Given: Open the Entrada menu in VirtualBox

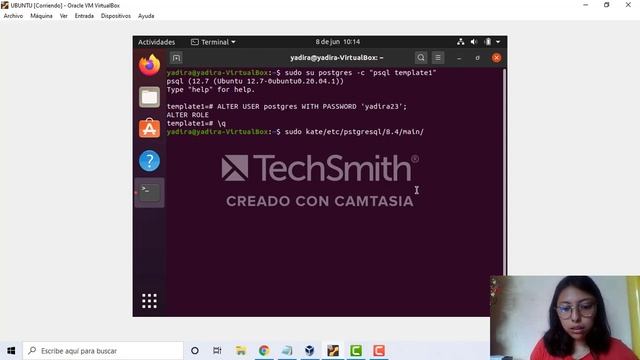Looking at the screenshot, I should pyautogui.click(x=84, y=16).
